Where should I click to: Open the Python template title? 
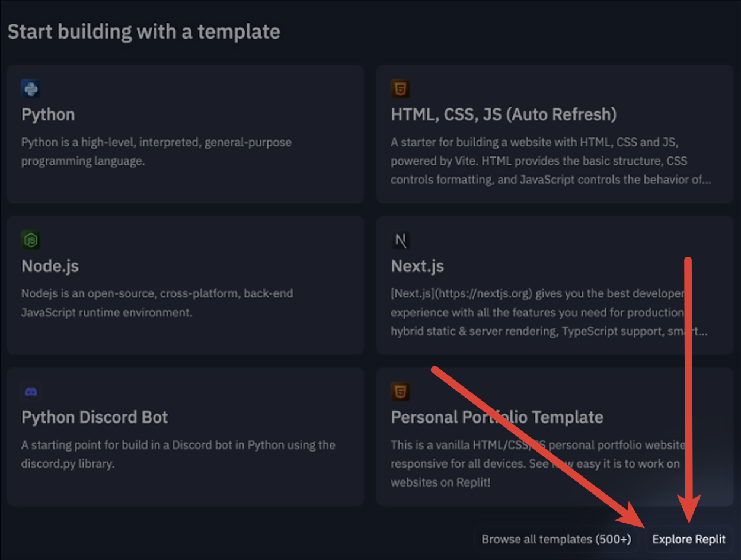pos(48,114)
